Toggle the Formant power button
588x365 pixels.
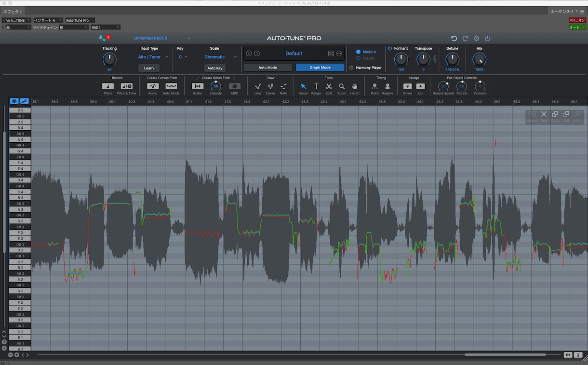pos(390,48)
